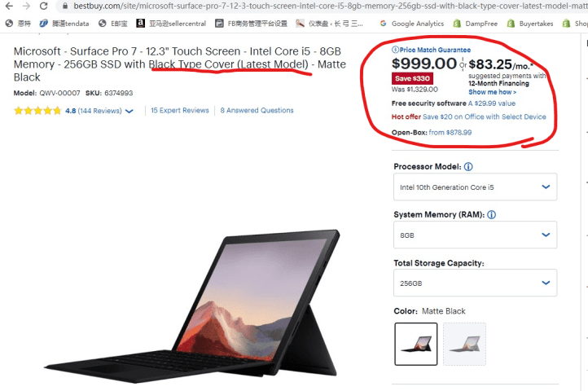Viewport: 588px width, 391px height.
Task: Open the DampFree Shopify bookmark
Action: [x=475, y=24]
